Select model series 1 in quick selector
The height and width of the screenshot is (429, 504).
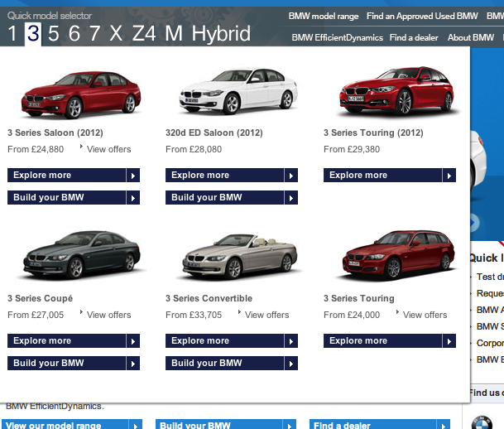12,33
